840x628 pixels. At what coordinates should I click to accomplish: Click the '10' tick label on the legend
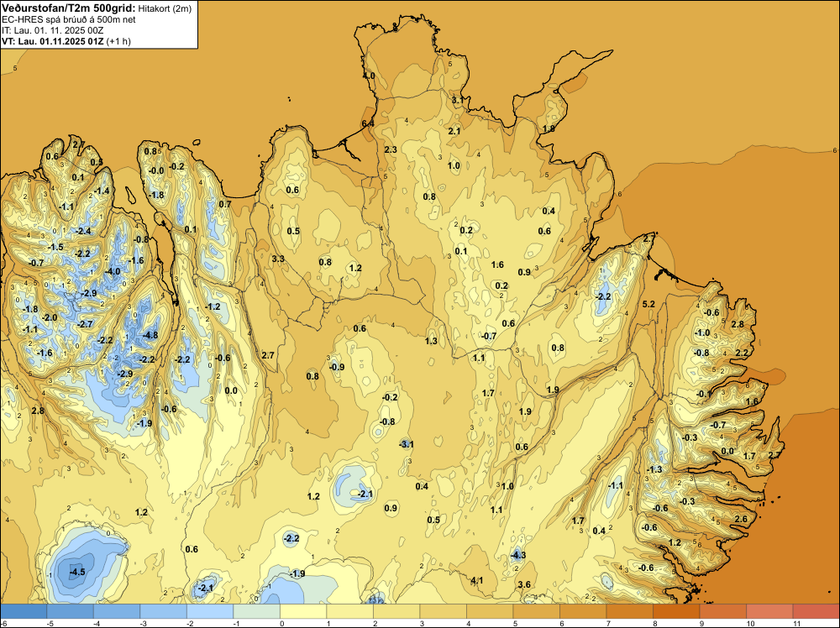[750, 623]
